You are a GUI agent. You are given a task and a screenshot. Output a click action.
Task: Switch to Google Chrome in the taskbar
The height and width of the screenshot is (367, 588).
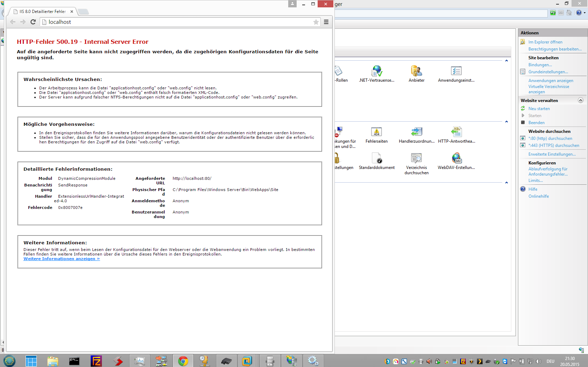183,361
